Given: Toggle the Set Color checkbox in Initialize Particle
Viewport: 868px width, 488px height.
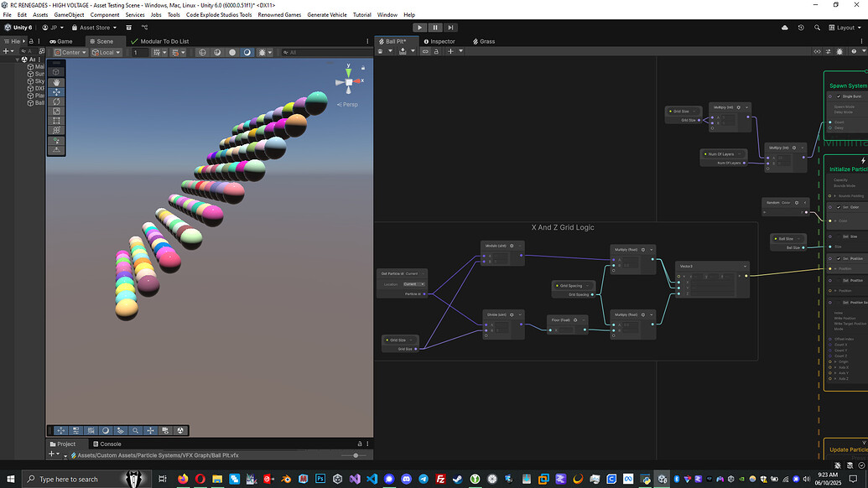Looking at the screenshot, I should [x=839, y=208].
